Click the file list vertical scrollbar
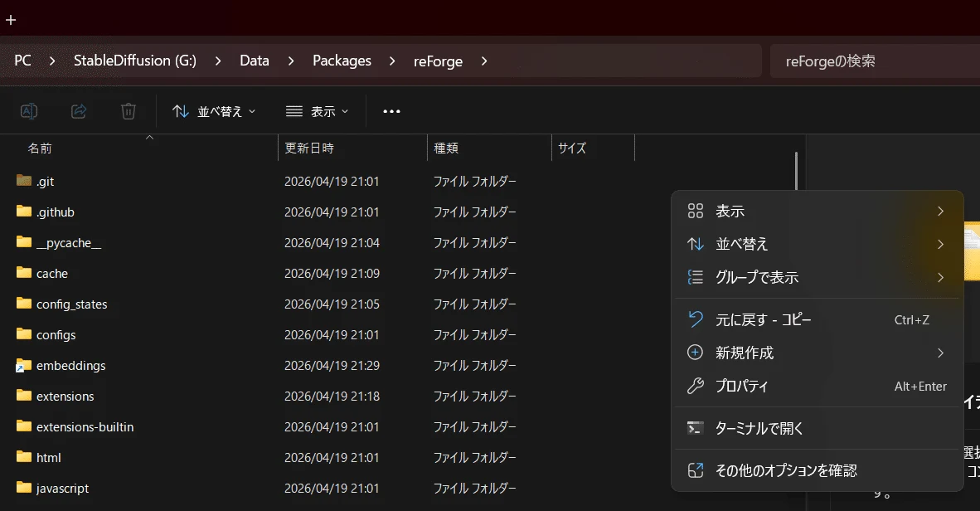The image size is (980, 511). (x=796, y=171)
